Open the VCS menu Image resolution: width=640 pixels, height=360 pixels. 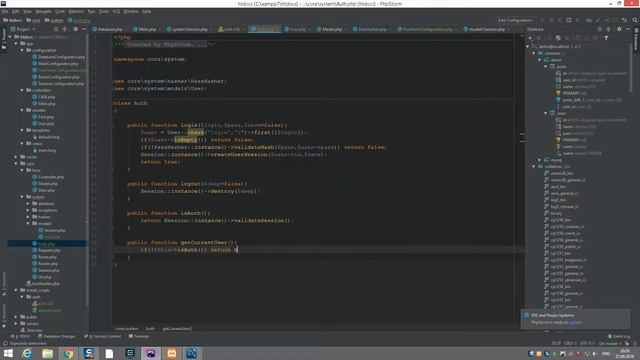tap(116, 12)
